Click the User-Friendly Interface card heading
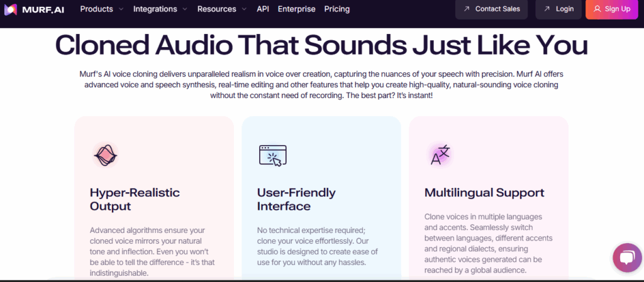The image size is (644, 282). pyautogui.click(x=296, y=199)
